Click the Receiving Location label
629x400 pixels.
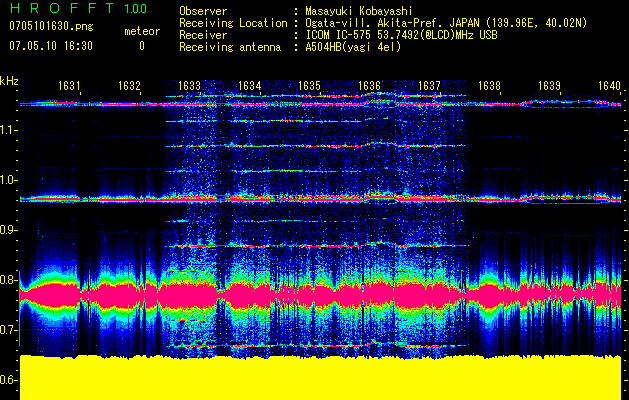pyautogui.click(x=233, y=23)
